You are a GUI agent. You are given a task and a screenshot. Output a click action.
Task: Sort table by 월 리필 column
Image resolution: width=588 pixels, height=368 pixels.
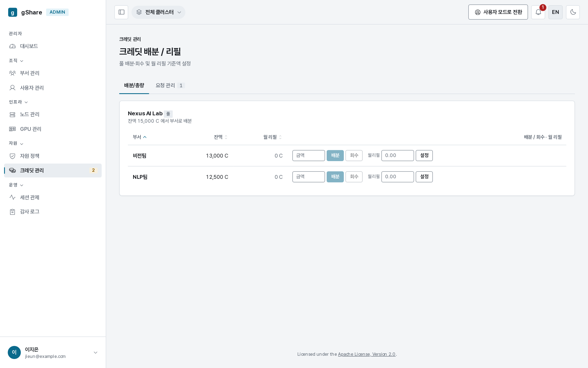pyautogui.click(x=272, y=137)
